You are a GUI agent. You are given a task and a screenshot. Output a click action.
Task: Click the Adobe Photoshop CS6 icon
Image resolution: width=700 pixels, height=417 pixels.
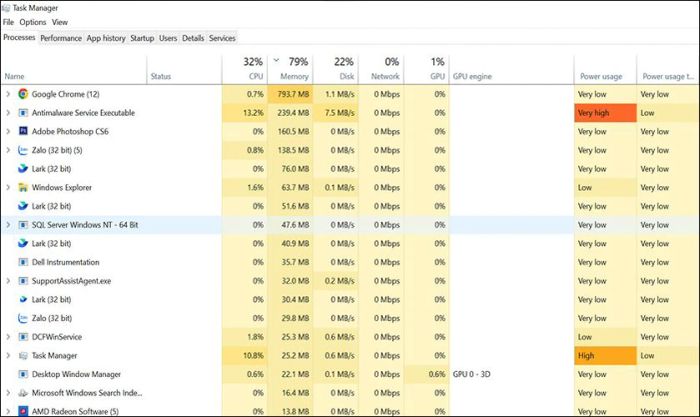pyautogui.click(x=22, y=131)
